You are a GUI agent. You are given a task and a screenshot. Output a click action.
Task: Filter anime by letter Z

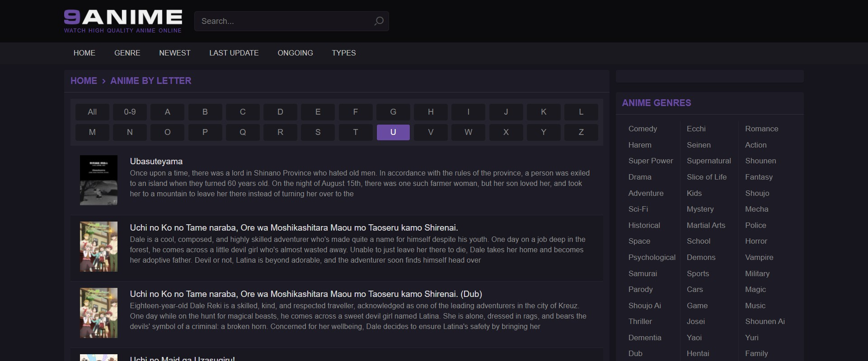581,132
